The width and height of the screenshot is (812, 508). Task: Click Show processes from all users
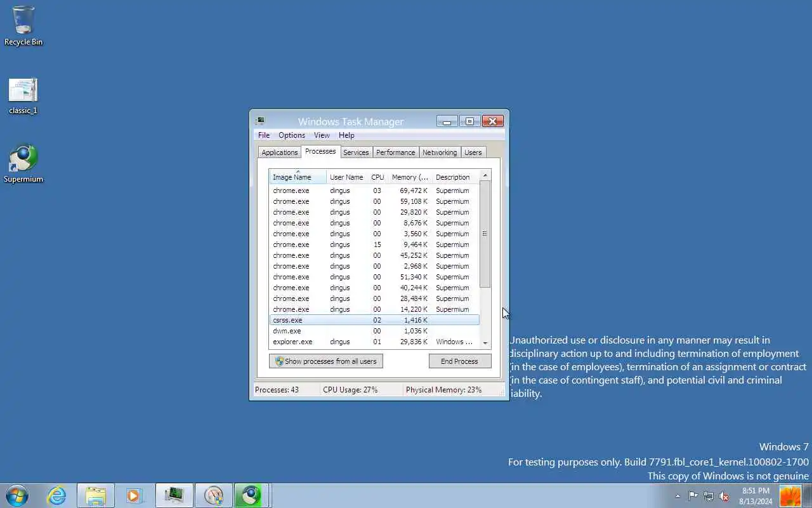pyautogui.click(x=326, y=361)
